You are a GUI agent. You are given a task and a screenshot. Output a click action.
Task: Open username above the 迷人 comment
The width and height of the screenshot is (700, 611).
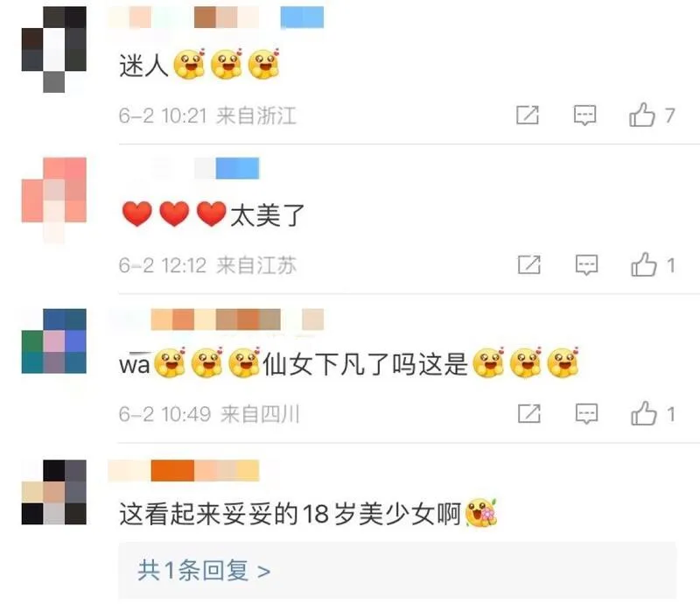click(216, 18)
